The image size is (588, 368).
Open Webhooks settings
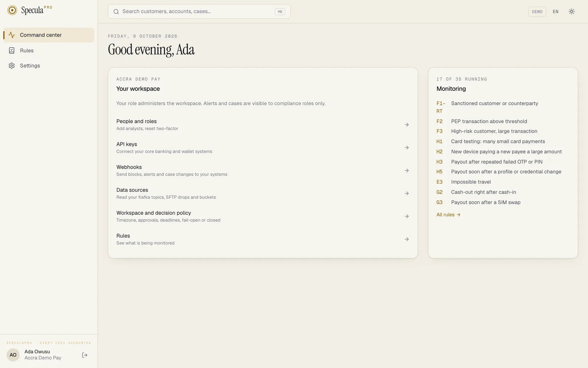click(x=263, y=170)
